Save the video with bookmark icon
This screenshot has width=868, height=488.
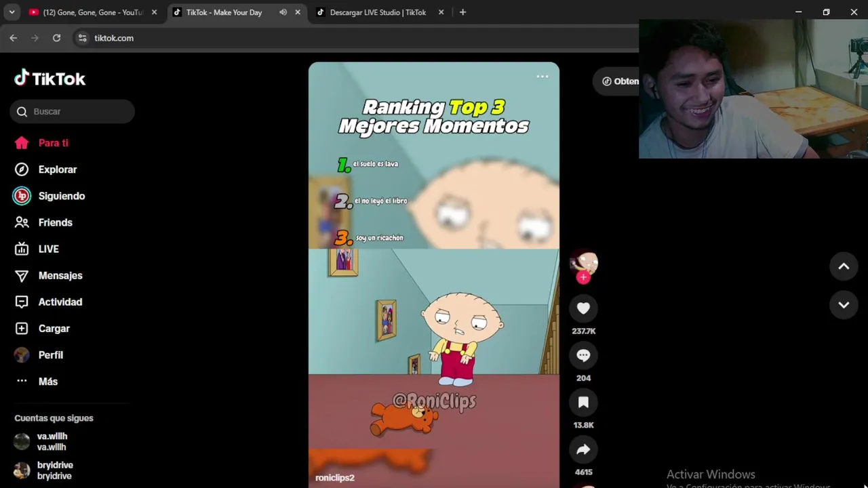tap(583, 403)
